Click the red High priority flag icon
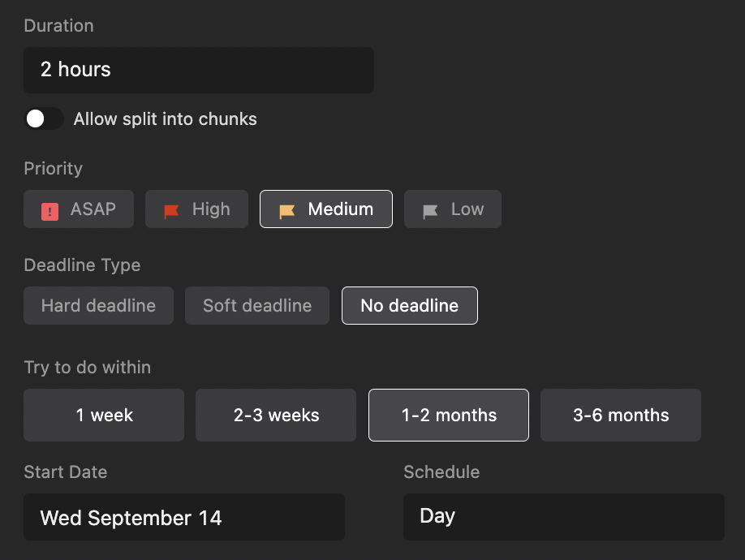The width and height of the screenshot is (745, 560). point(171,211)
